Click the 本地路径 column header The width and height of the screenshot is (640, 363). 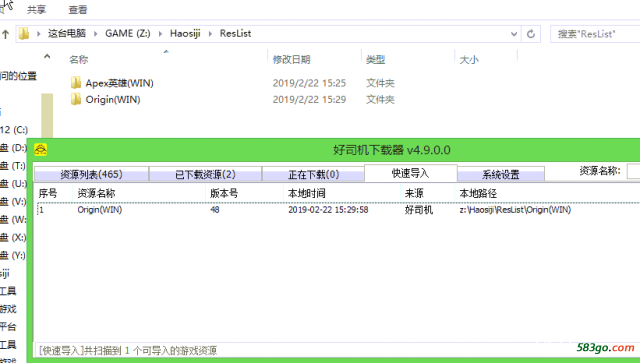click(x=478, y=193)
